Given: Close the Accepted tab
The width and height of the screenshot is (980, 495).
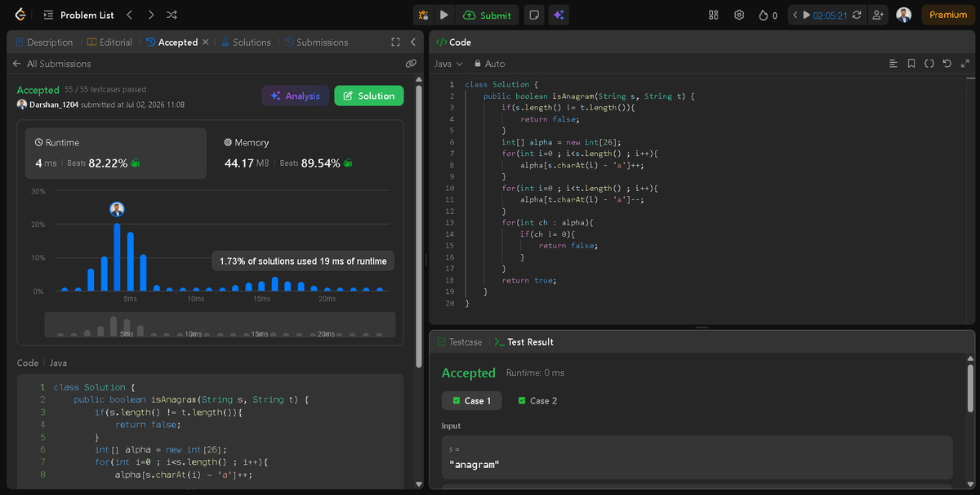Looking at the screenshot, I should point(205,42).
